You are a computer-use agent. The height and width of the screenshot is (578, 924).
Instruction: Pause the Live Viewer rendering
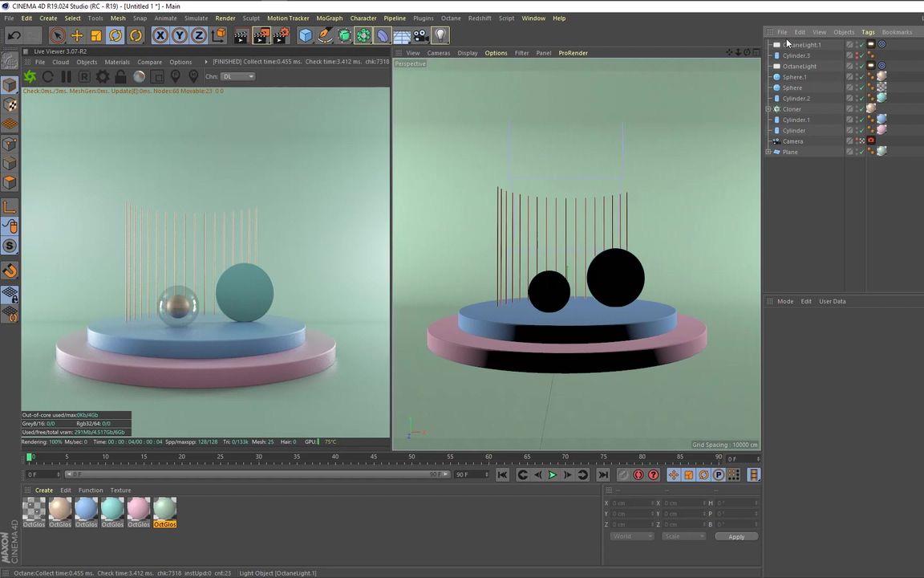pyautogui.click(x=66, y=76)
